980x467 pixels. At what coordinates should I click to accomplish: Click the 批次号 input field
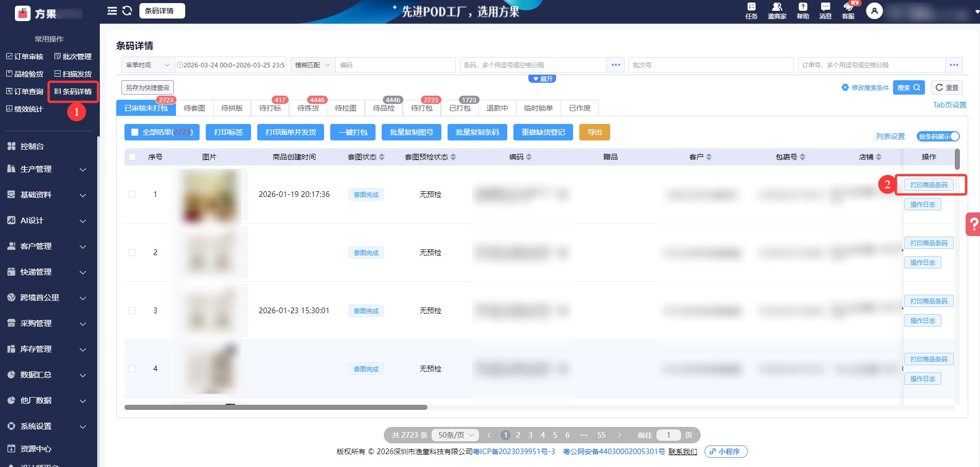(710, 65)
